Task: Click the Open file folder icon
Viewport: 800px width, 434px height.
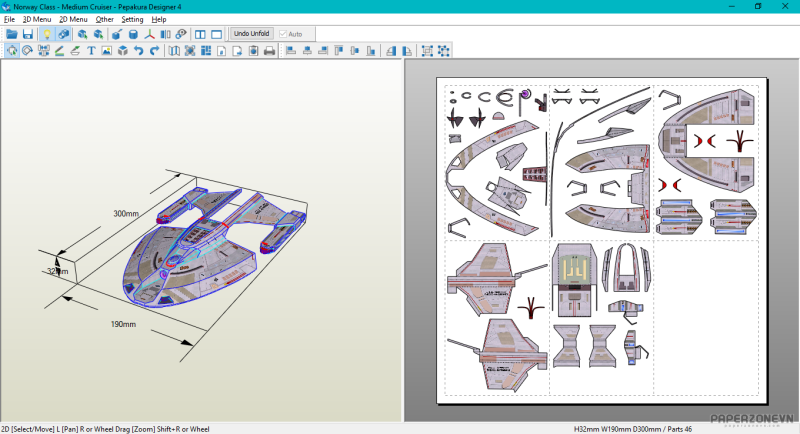Action: (x=11, y=34)
